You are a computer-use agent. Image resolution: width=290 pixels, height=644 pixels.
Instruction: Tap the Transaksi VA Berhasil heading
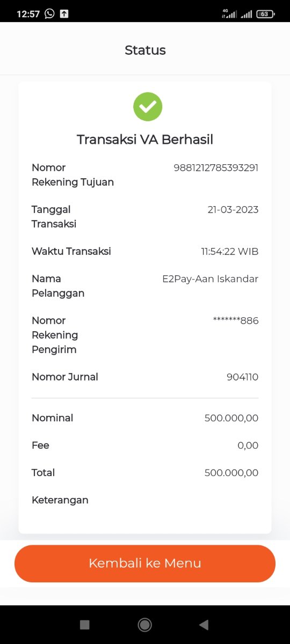tap(145, 140)
